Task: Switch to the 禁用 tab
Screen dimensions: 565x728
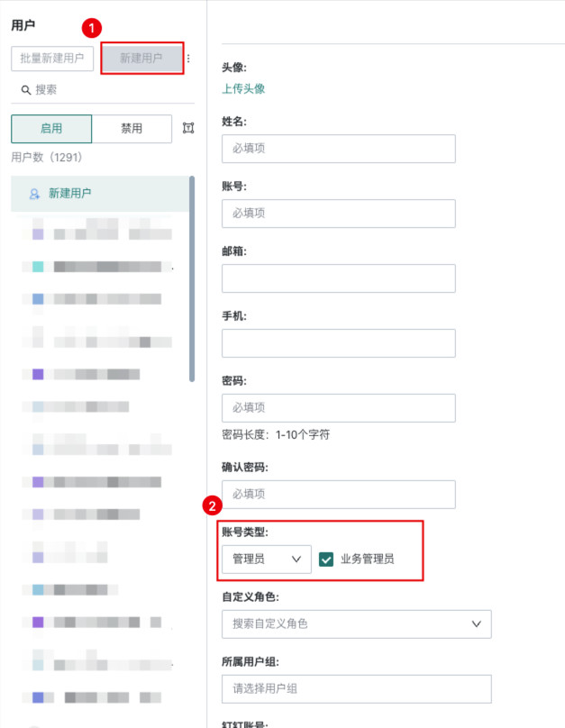Action: click(132, 129)
